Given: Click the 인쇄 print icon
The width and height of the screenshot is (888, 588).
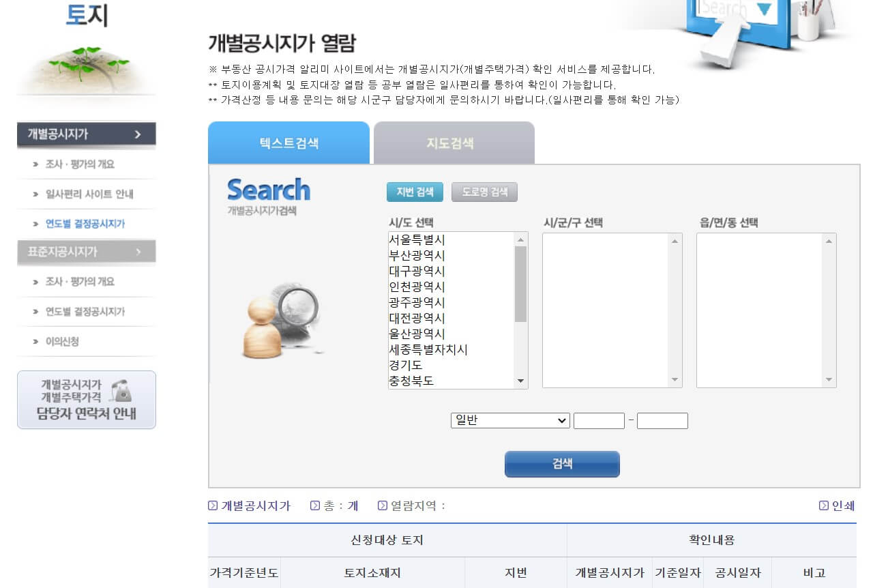Looking at the screenshot, I should tap(823, 505).
